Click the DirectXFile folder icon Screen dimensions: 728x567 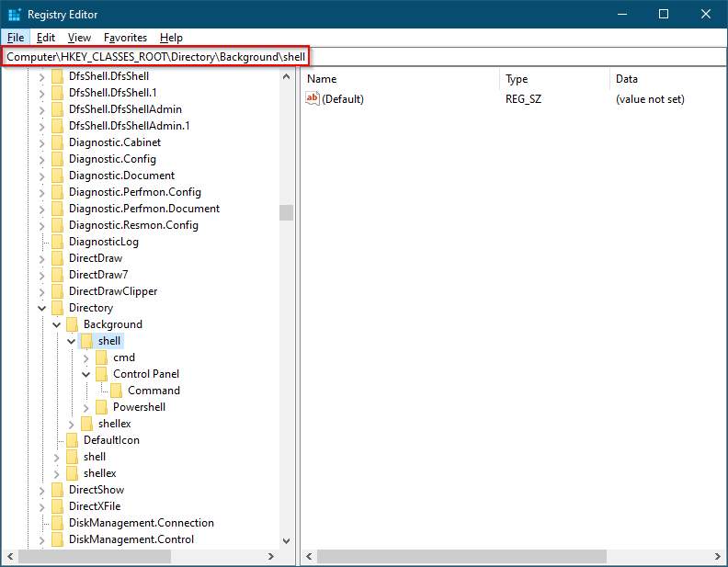pyautogui.click(x=57, y=506)
